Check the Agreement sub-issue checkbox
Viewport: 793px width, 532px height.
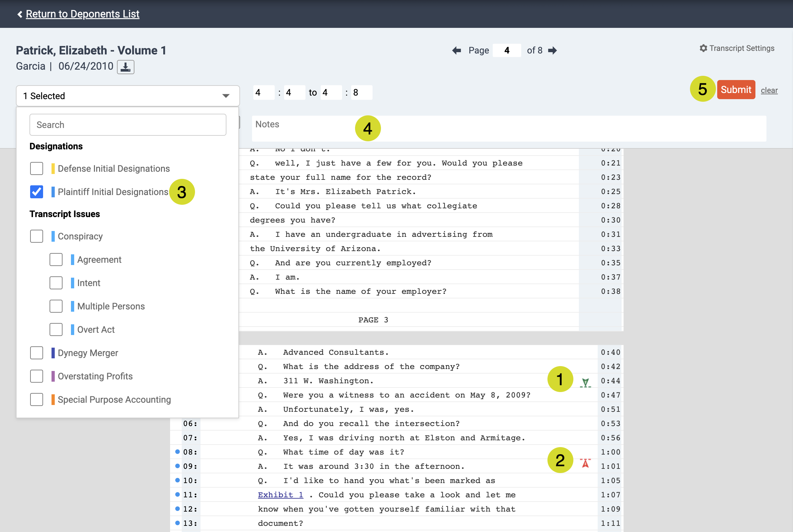click(x=56, y=260)
